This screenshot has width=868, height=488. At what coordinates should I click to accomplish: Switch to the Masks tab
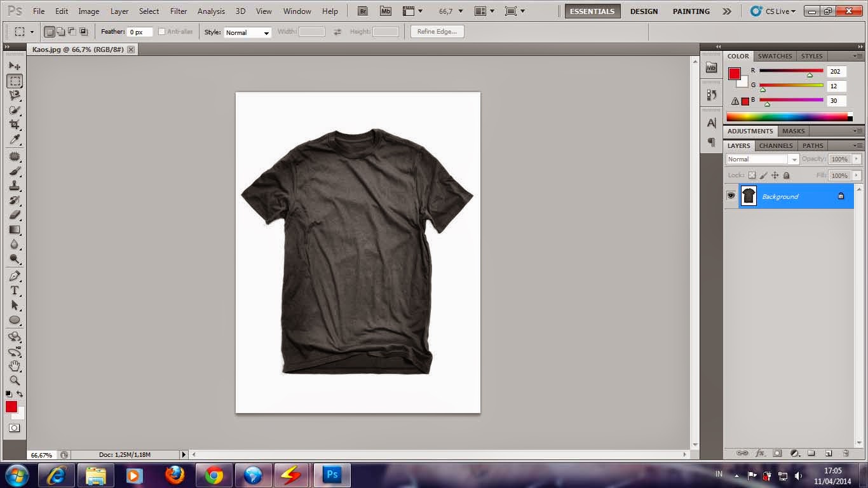793,131
